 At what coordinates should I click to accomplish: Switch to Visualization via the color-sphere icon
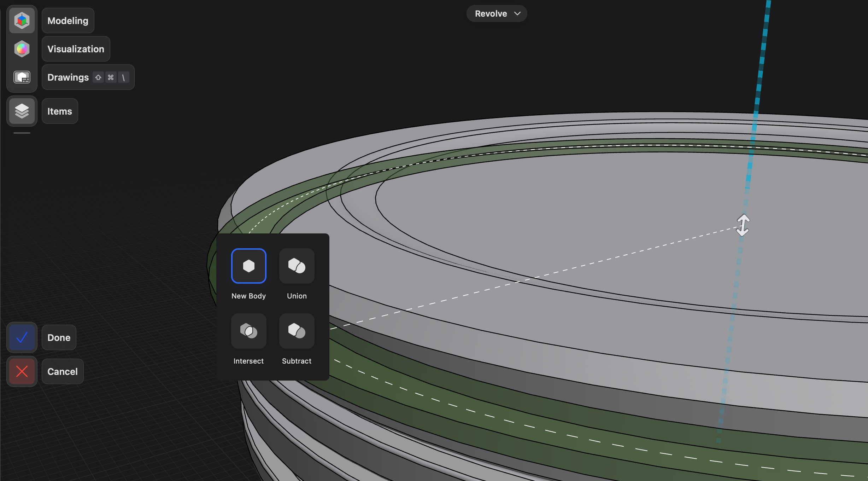22,49
